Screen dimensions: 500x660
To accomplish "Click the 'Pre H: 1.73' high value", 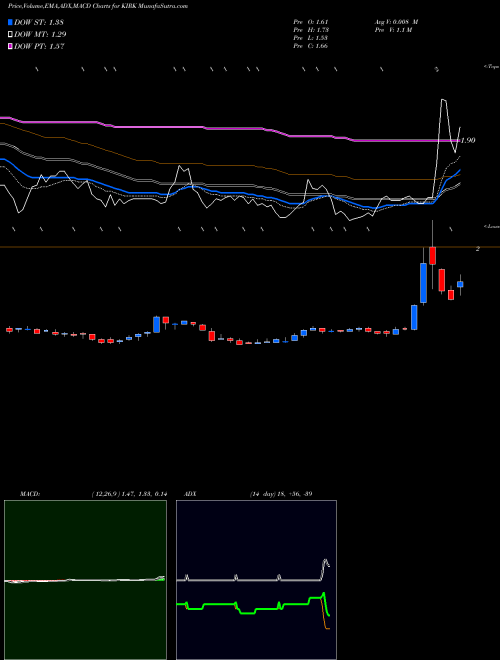I will coord(311,30).
